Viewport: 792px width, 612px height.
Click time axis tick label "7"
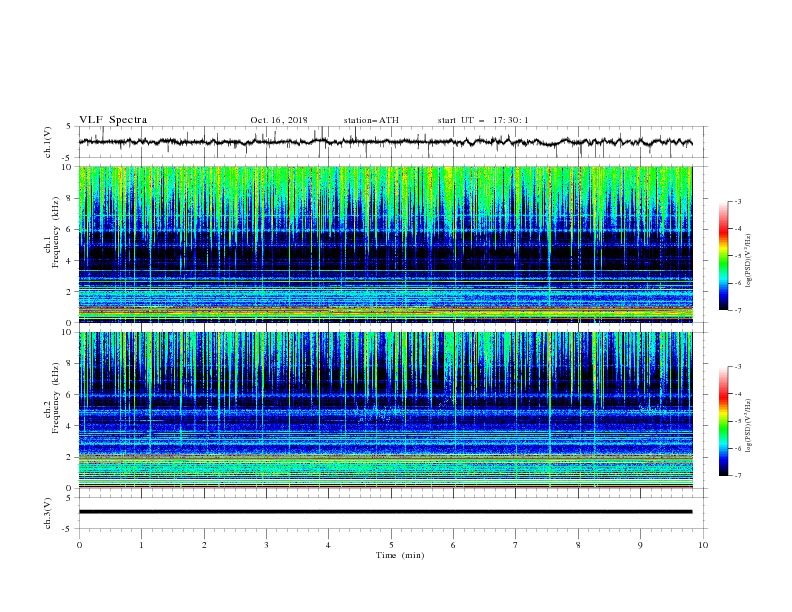coord(516,545)
